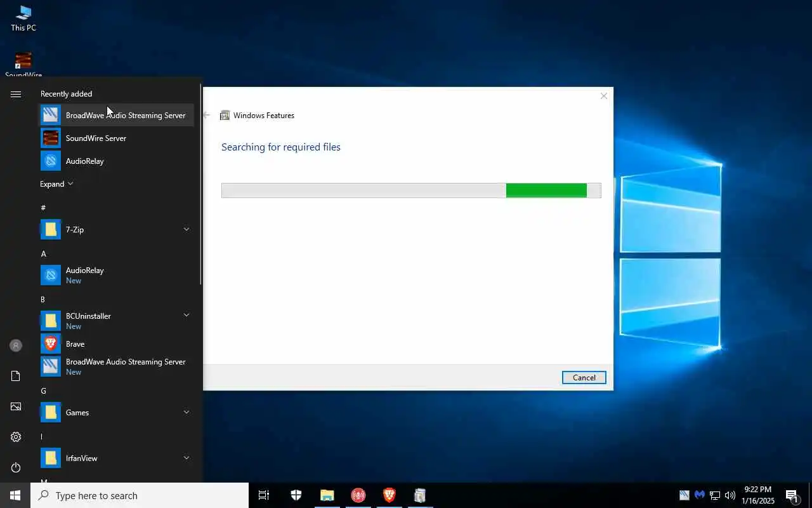Open AudioRelay in the Recently added list

coord(116,161)
